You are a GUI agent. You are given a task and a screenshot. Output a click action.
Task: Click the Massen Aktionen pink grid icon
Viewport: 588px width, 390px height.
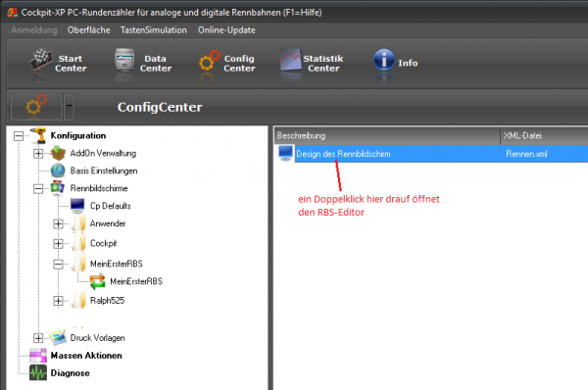38,355
